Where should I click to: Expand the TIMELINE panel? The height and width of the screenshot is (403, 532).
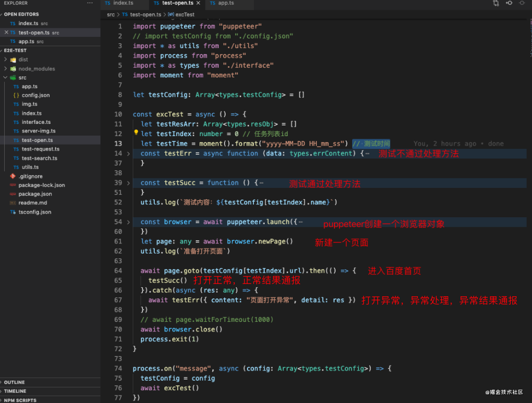[x=15, y=391]
